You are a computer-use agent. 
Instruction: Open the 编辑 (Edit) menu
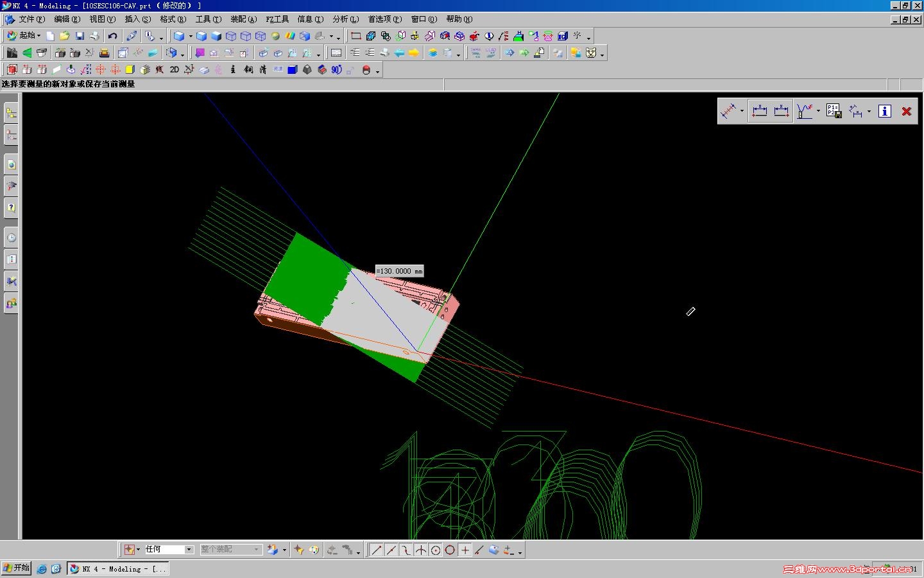pyautogui.click(x=67, y=19)
